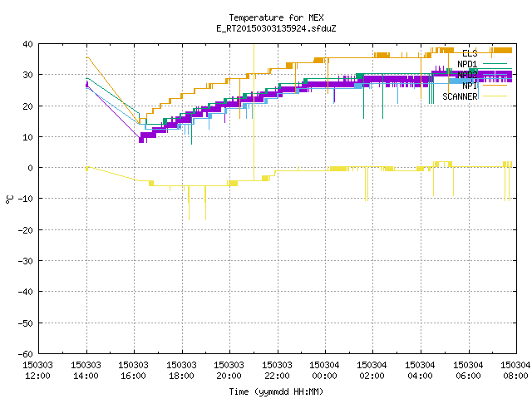Click the y-axis tick value 40
This screenshot has width=532, height=399.
click(27, 44)
